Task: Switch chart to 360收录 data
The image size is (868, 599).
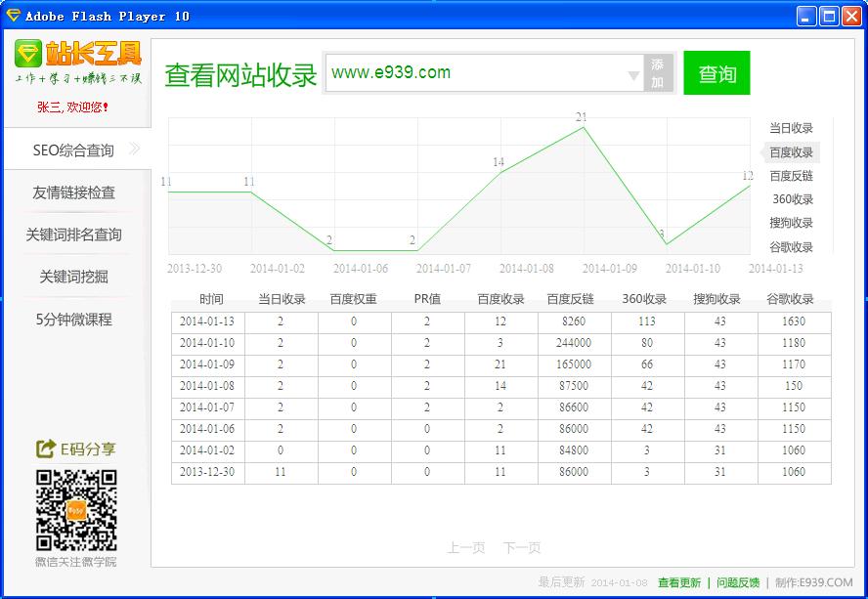Action: [792, 199]
